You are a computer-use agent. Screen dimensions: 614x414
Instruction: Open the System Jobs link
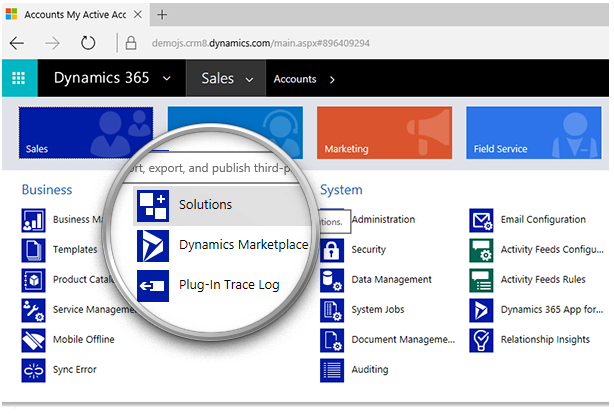(377, 309)
